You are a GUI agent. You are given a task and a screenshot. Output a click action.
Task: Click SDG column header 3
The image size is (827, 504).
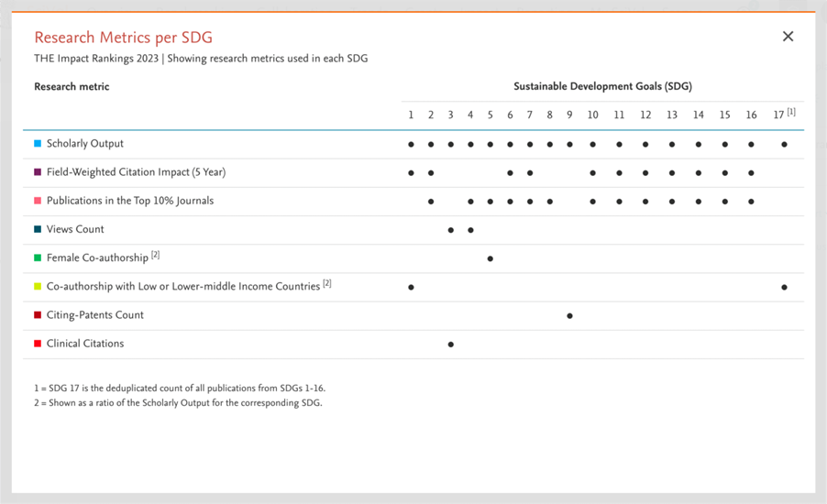450,115
